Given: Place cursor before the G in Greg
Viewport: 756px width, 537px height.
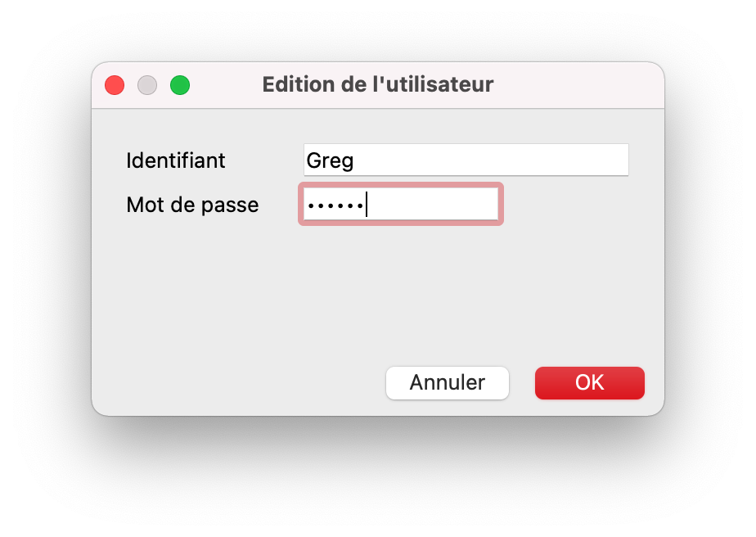Looking at the screenshot, I should pyautogui.click(x=307, y=160).
